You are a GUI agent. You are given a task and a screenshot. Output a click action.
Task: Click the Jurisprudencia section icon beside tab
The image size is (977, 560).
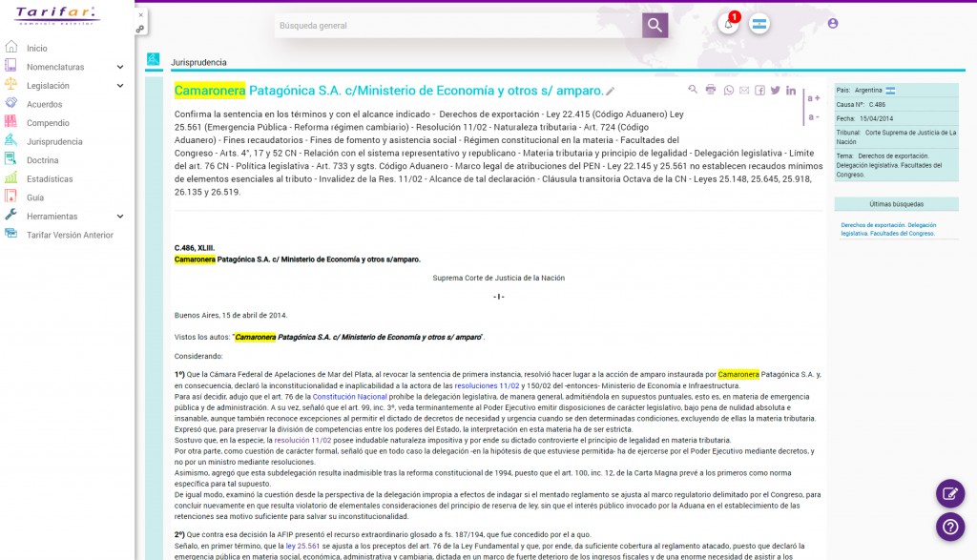coord(154,59)
